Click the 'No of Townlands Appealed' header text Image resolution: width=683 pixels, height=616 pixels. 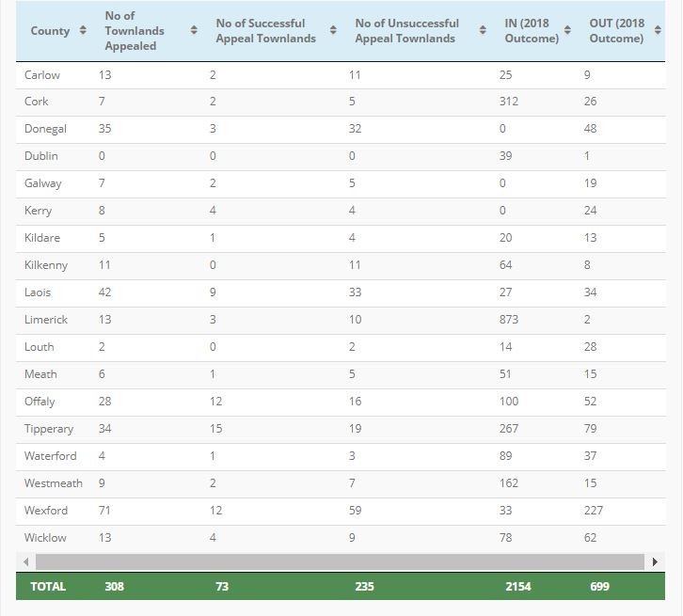135,31
